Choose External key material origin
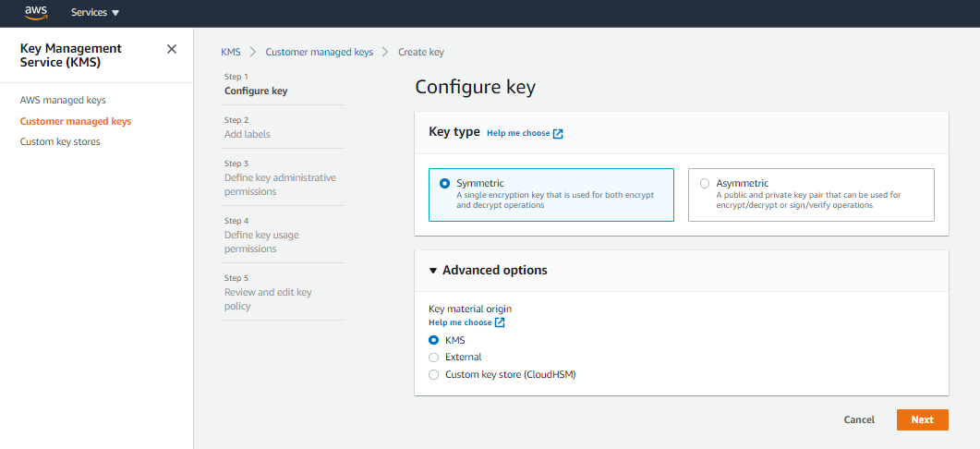Viewport: 980px width, 449px height. 434,358
